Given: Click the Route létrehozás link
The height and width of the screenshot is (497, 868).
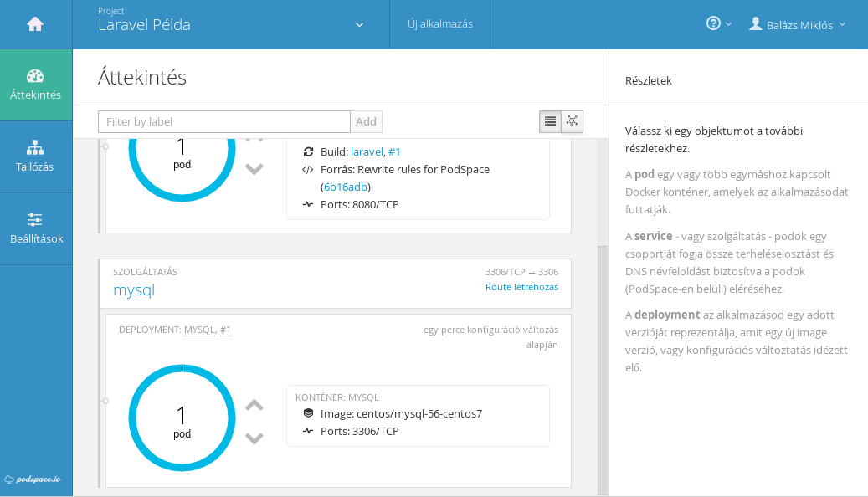Looking at the screenshot, I should click(521, 287).
